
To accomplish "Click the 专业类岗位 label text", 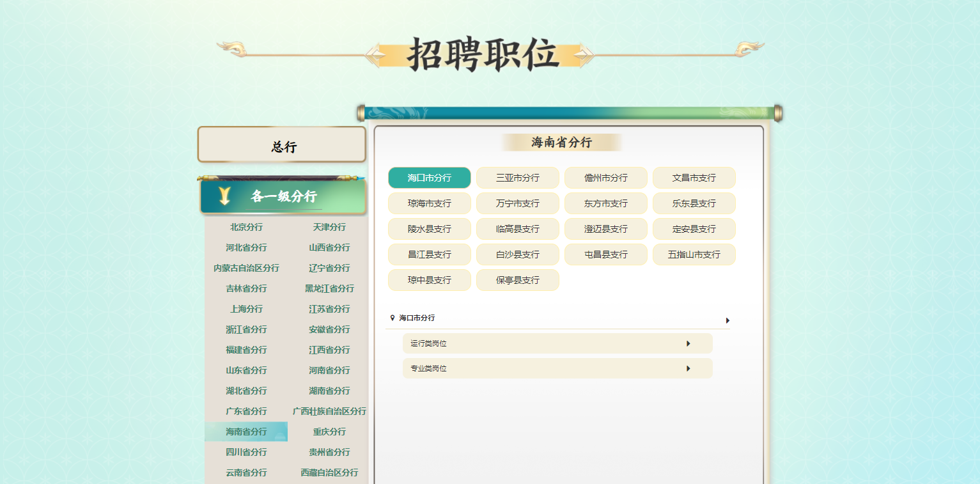I will (x=428, y=368).
